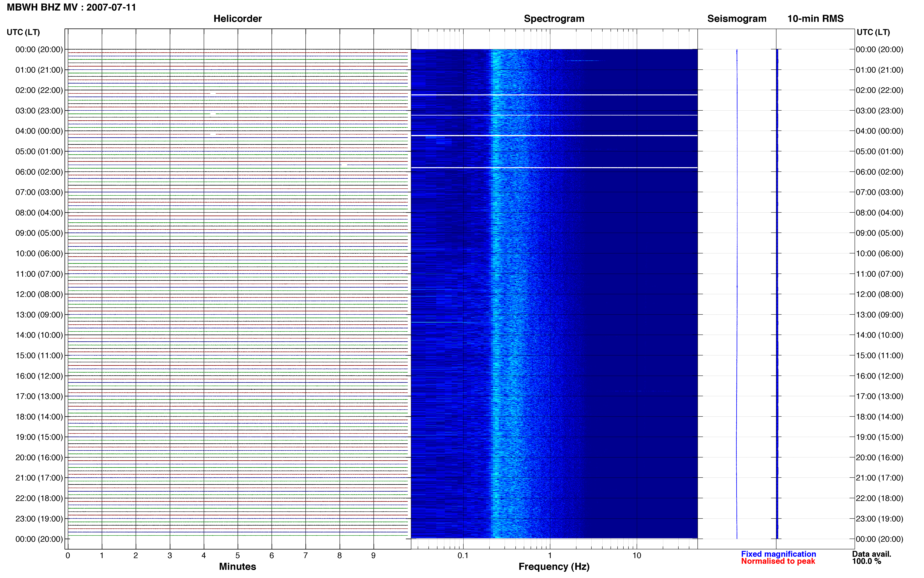The image size is (924, 578).
Task: Click right axis time label '21:00 (17:00)'
Action: point(879,478)
